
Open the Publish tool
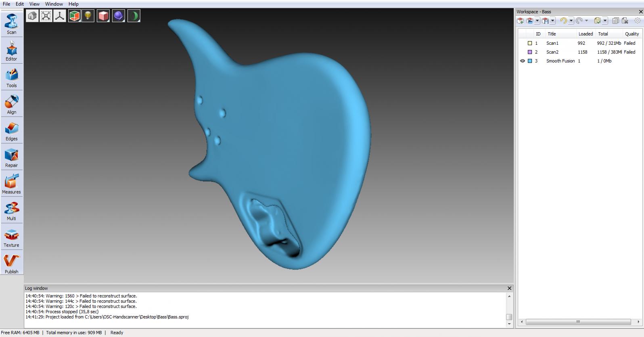(11, 264)
